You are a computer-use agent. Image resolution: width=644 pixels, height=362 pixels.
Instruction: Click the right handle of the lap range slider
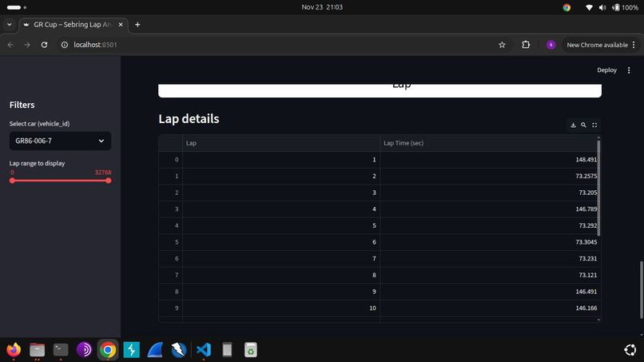109,181
